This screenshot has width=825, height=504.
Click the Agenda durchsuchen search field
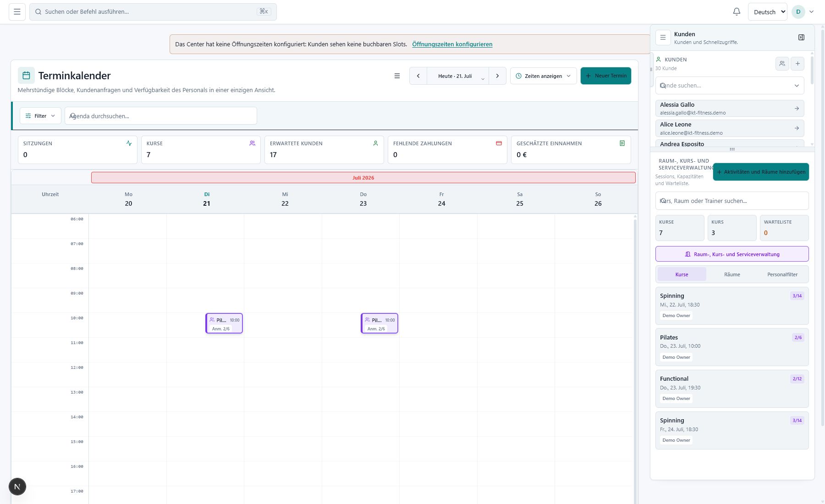160,116
